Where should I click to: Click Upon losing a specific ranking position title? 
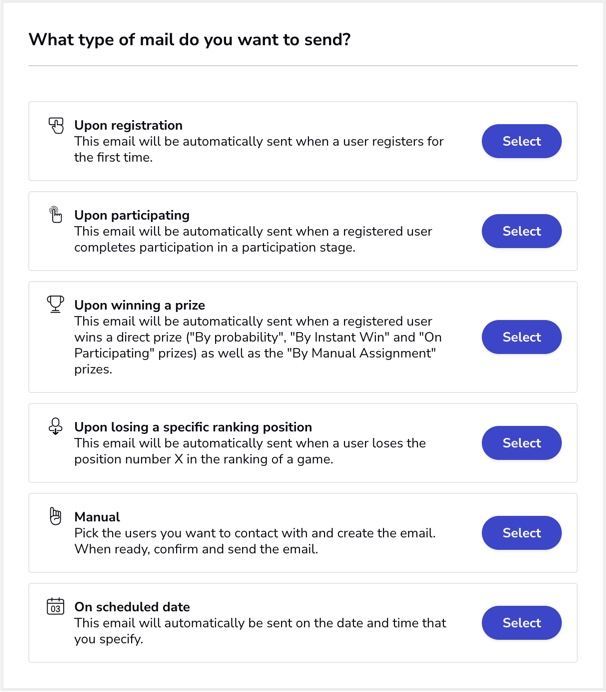[193, 427]
